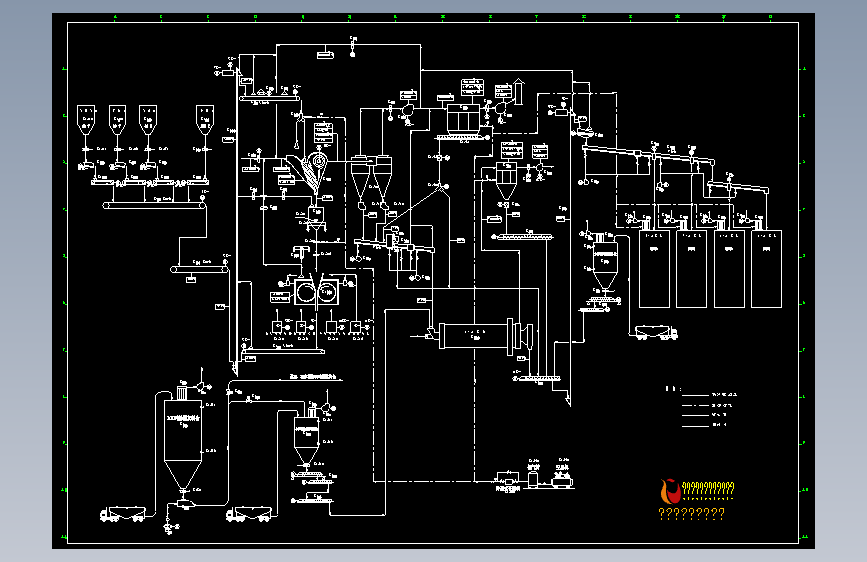Viewport: 867px width, 562px height.
Task: Click the rightmost of four tall storage silos
Action: tap(766, 269)
